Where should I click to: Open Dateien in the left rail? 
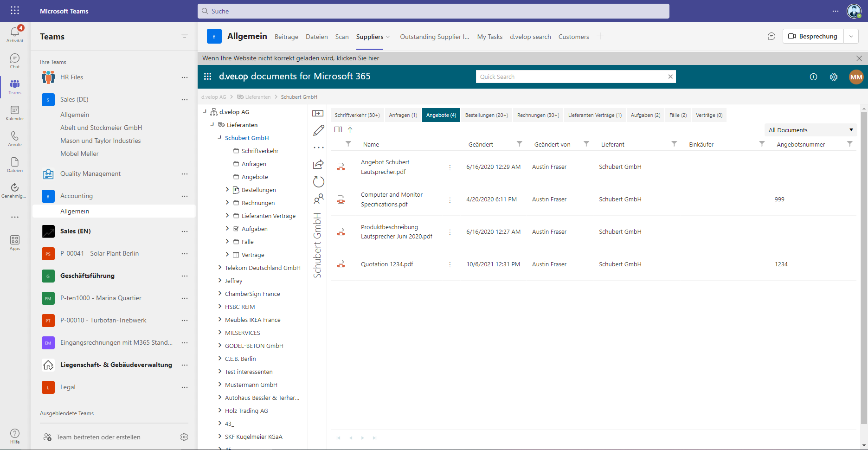coord(15,165)
